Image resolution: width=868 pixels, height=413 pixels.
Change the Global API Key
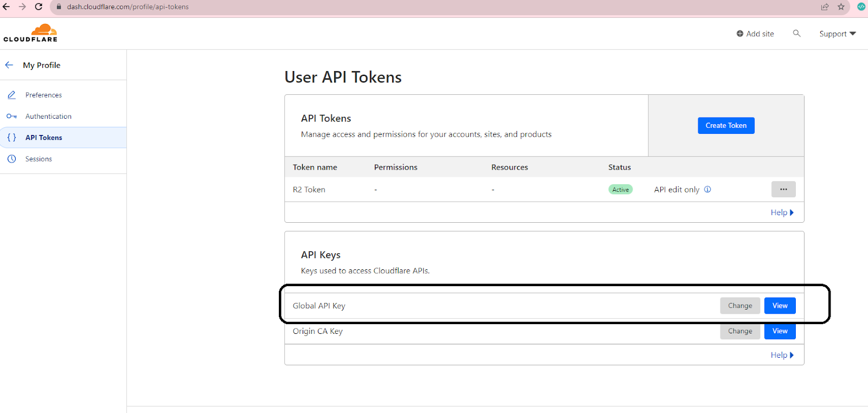(740, 306)
